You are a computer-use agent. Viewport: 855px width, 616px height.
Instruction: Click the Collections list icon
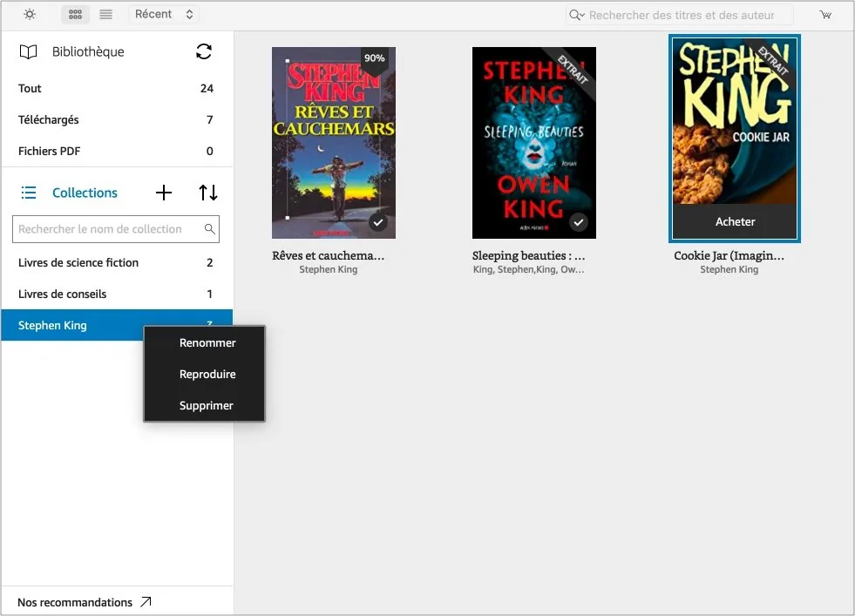(29, 193)
